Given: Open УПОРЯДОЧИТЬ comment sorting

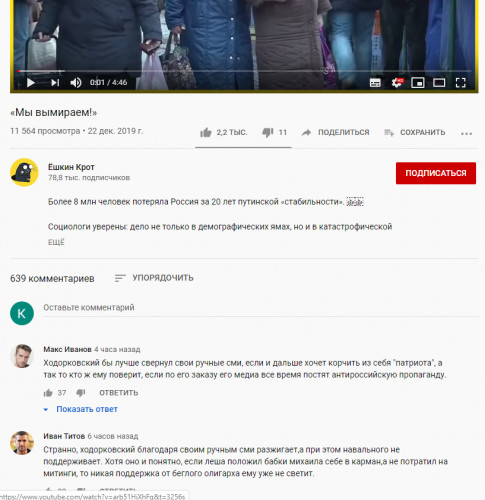Looking at the screenshot, I should pos(154,278).
